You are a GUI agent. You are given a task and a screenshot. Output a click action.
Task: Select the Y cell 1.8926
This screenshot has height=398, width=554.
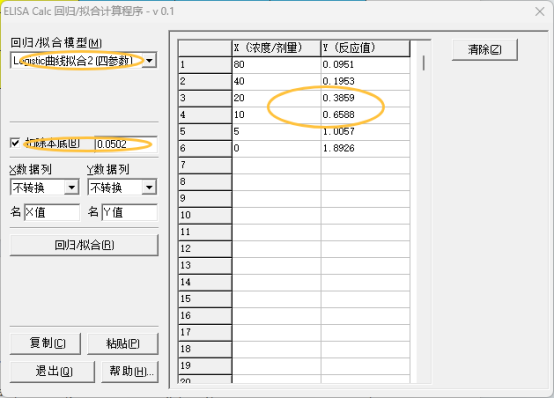(365, 148)
